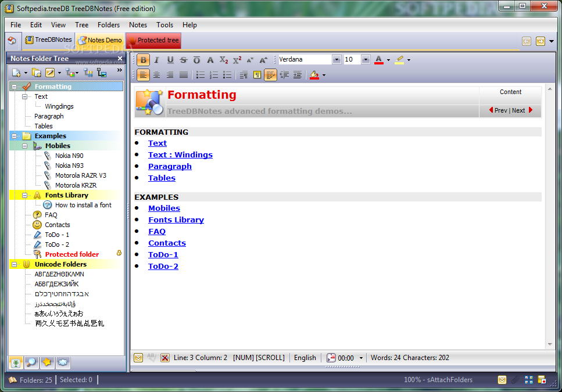Open the 'Text : Windings' link
Viewport: 562px width, 392px height.
[180, 154]
